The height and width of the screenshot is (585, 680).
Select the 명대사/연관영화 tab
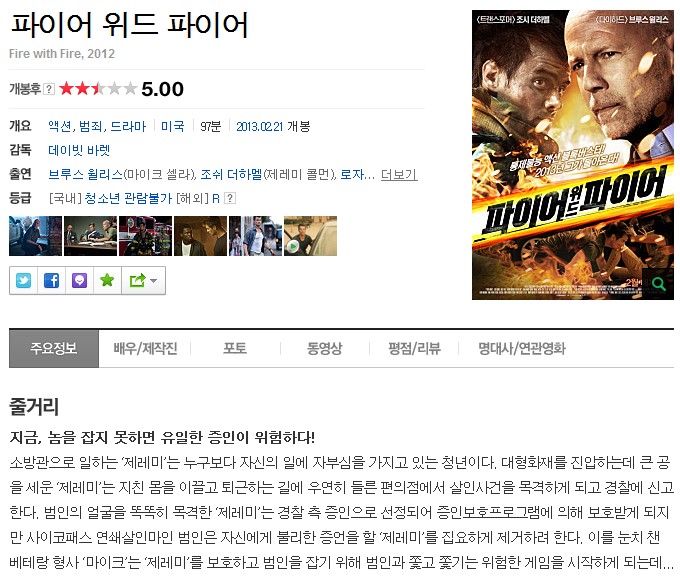[x=522, y=348]
